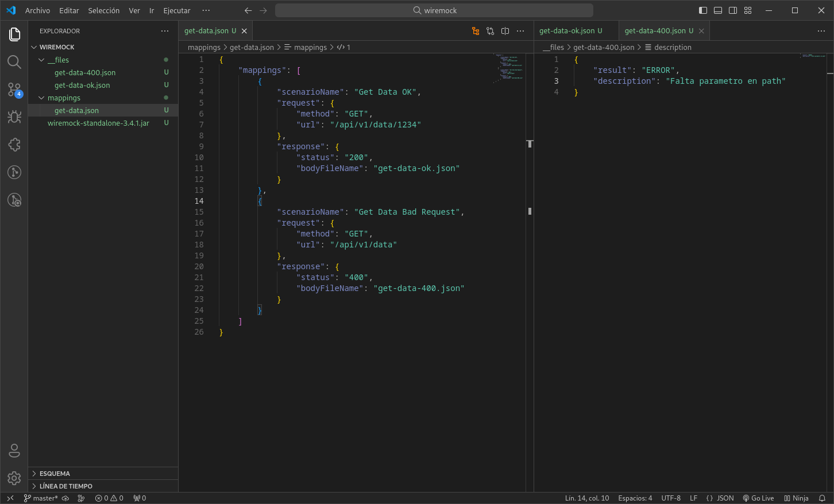
Task: Click the wiremock command center search box
Action: click(434, 10)
